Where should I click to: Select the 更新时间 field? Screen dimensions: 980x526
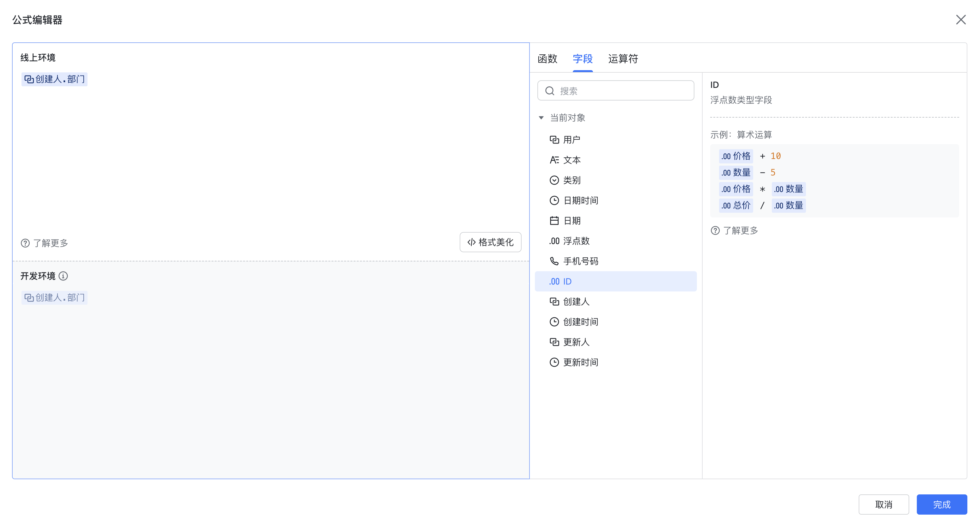[x=615, y=362]
